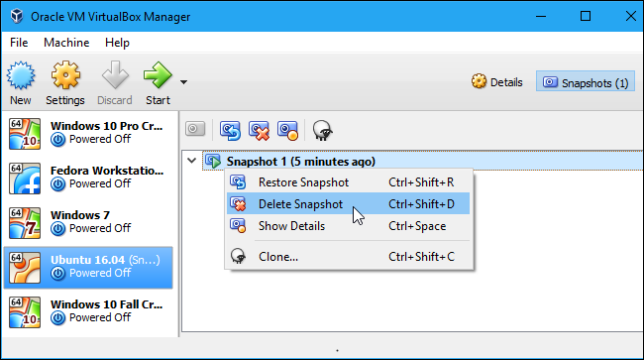Click the VirtualBox cube title bar icon

[x=17, y=16]
